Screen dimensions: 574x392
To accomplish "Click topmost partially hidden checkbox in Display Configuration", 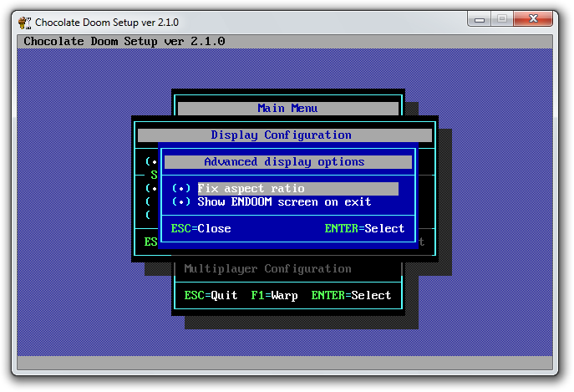I will [x=150, y=162].
